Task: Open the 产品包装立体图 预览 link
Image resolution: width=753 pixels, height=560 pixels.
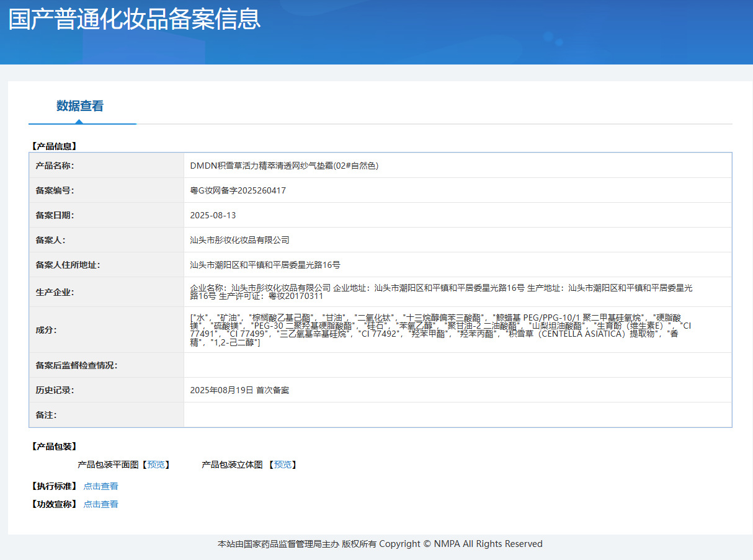Action: click(283, 464)
